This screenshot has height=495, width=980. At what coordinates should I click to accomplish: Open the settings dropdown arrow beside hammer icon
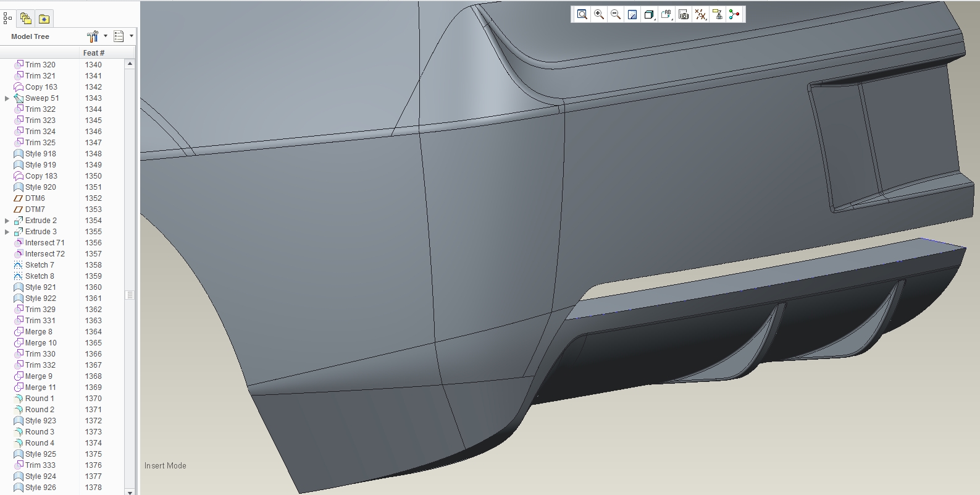[x=106, y=36]
